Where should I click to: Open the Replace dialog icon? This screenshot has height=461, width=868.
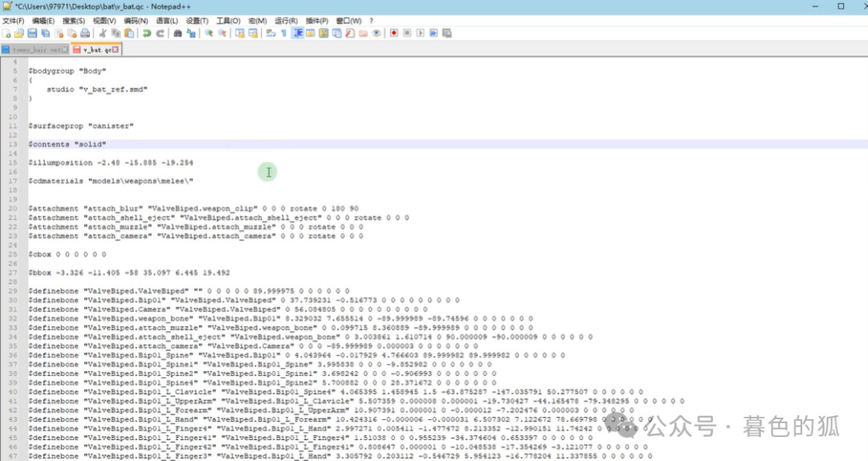[x=191, y=33]
